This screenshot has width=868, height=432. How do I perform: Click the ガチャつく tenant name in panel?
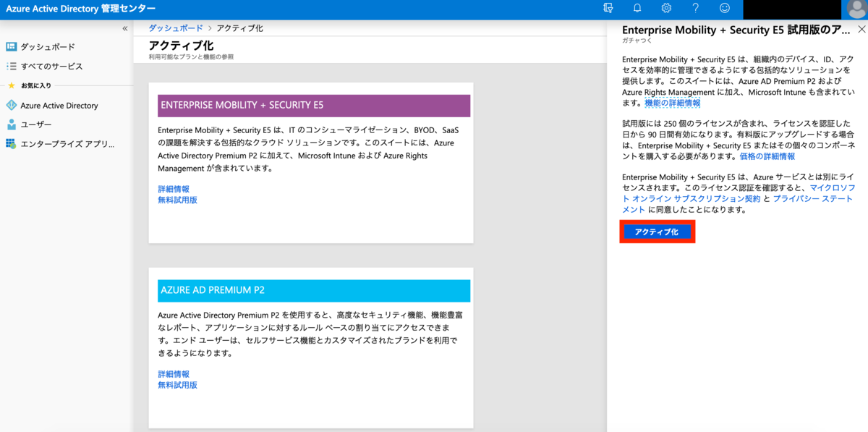point(637,41)
